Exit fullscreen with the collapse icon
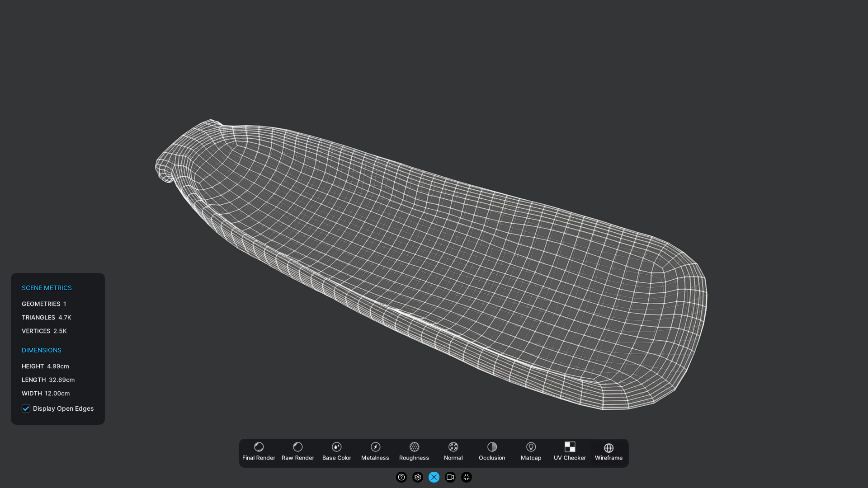868x488 pixels. point(466,477)
